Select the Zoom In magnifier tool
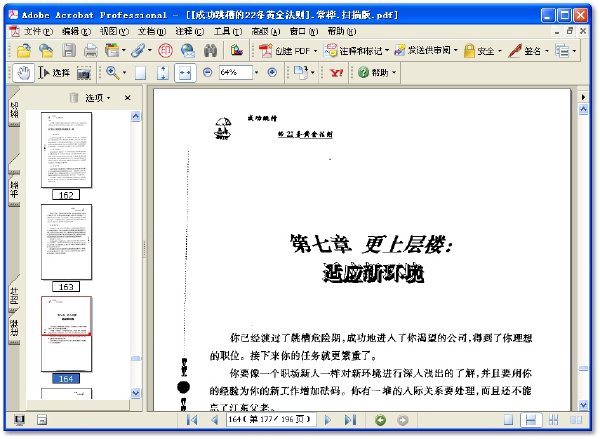This screenshot has height=439, width=600. (x=112, y=72)
